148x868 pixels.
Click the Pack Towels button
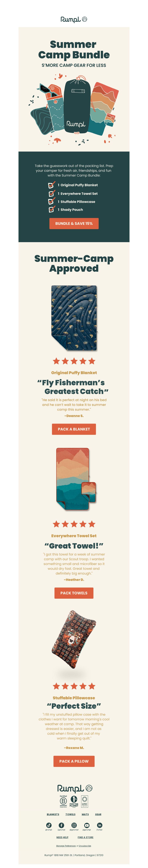[x=74, y=593]
